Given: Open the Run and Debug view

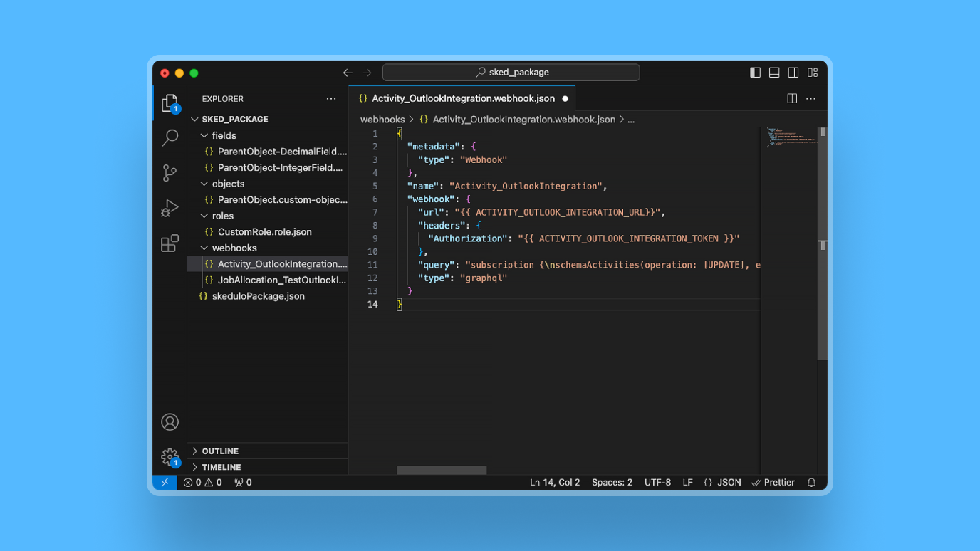Looking at the screenshot, I should point(170,208).
